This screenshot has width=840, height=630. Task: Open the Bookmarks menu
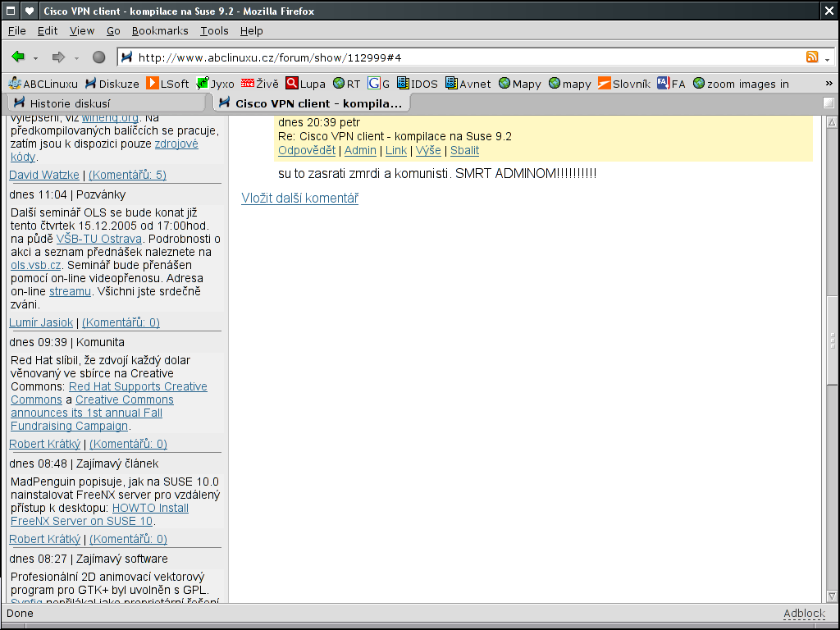[160, 30]
